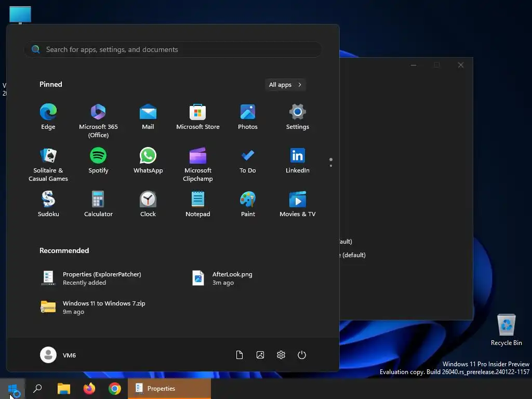The width and height of the screenshot is (532, 399).
Task: Click the Start button on taskbar
Action: (x=12, y=389)
